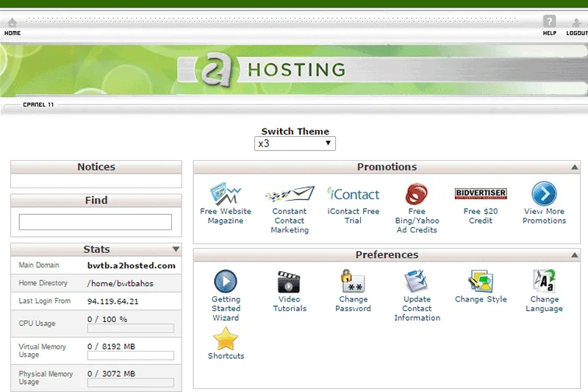Open Update Contact Information clipboard icon
The width and height of the screenshot is (588, 392).
tap(416, 282)
